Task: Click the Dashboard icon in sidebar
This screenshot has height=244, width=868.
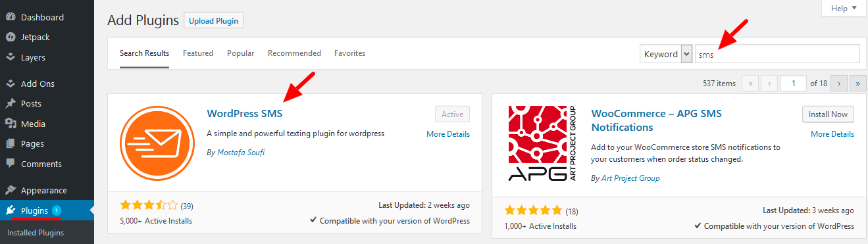Action: click(x=11, y=17)
